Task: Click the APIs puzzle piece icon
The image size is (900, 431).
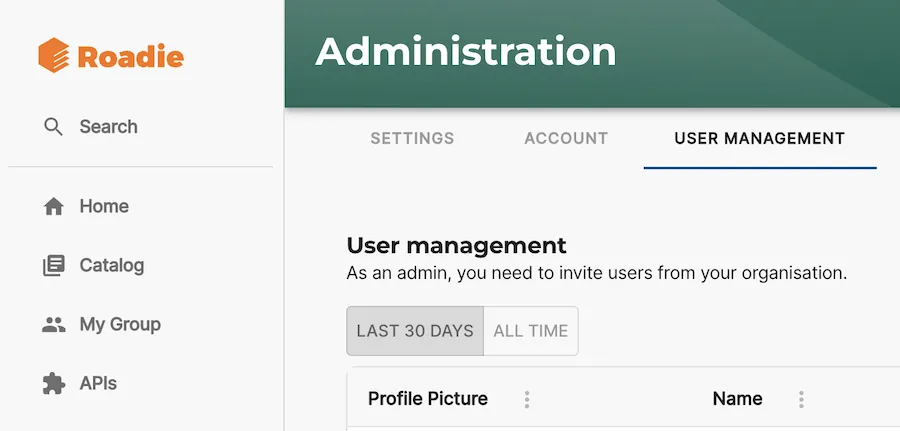Action: coord(54,383)
